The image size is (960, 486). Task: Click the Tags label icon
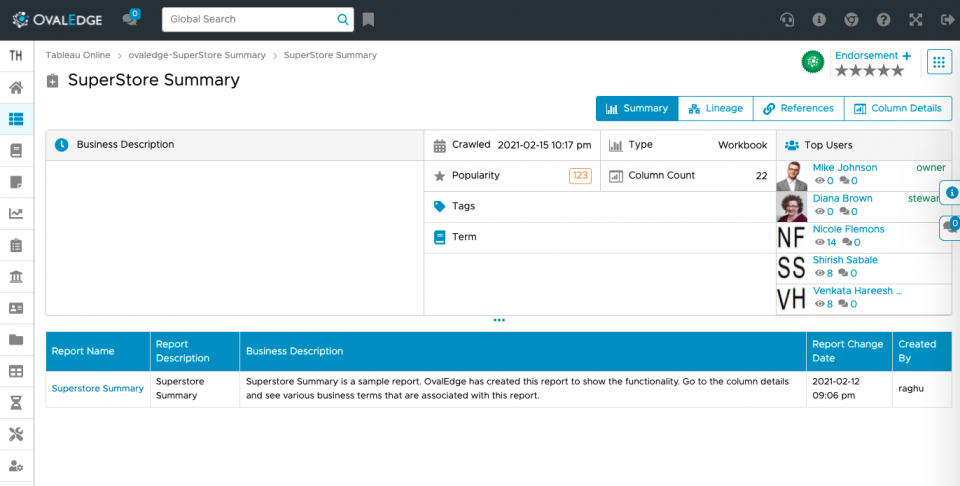440,206
